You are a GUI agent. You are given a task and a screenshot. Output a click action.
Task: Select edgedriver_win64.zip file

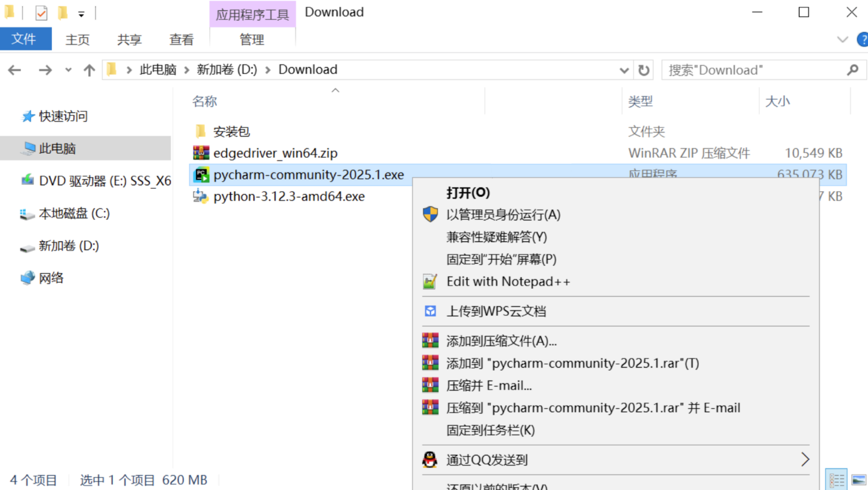[275, 153]
